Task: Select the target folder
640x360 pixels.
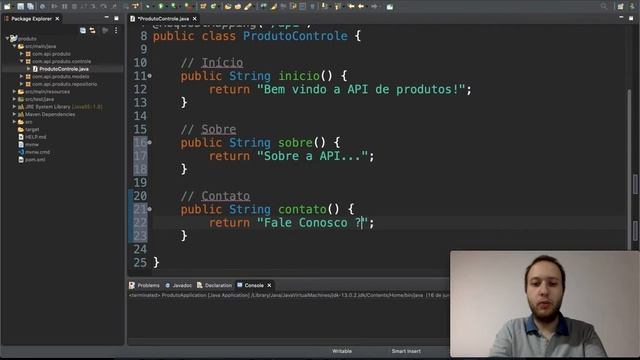Action: tap(29, 129)
